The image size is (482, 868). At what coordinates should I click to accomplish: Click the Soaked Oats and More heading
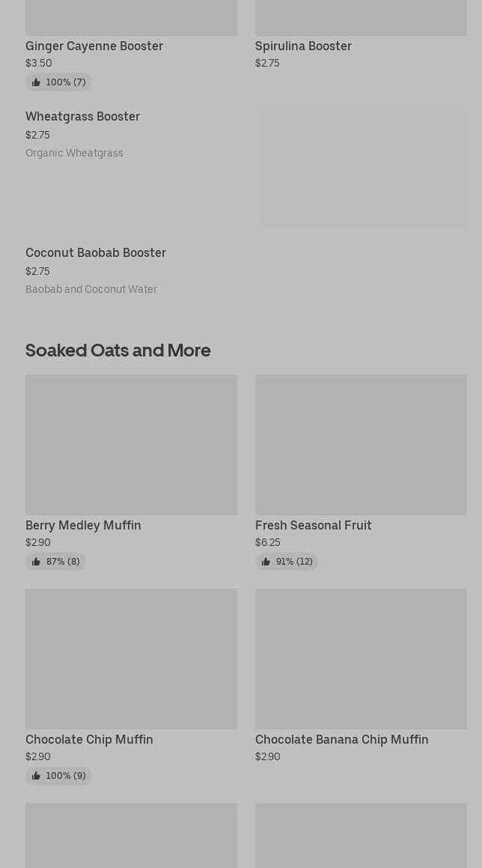pos(118,350)
